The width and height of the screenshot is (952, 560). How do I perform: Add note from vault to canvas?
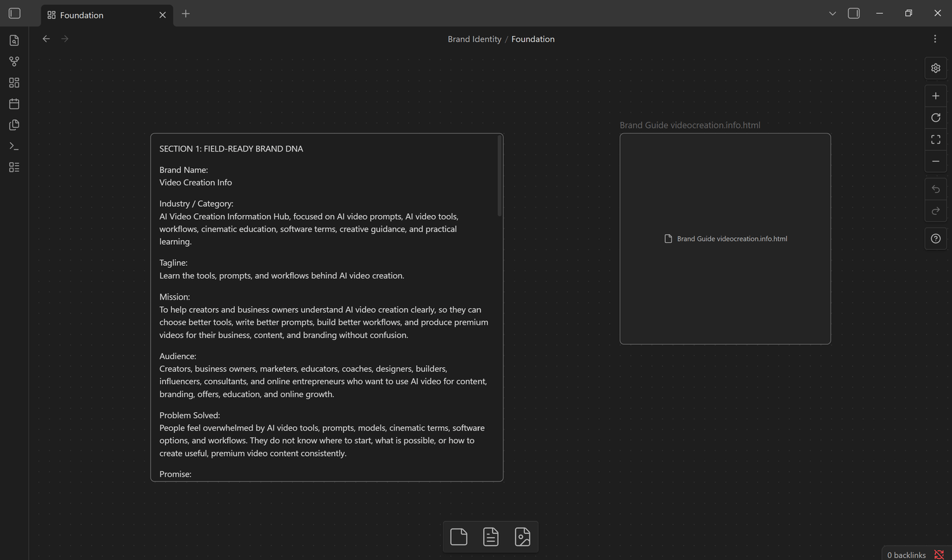491,537
